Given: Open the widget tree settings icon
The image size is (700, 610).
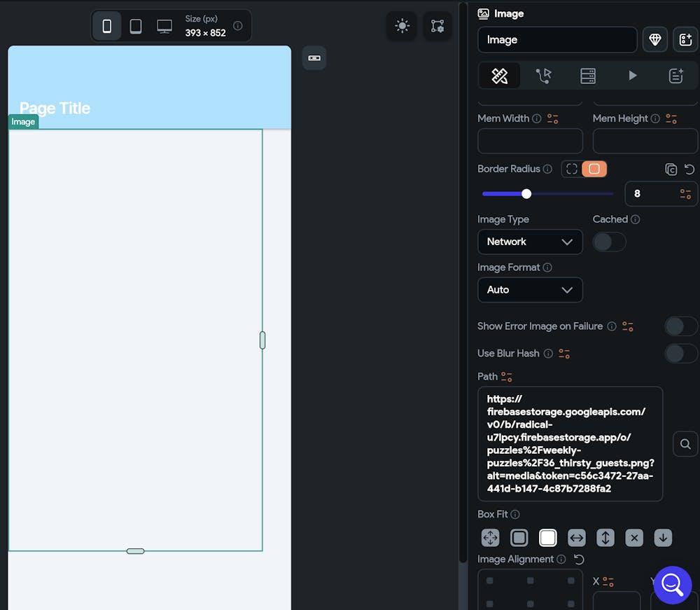Looking at the screenshot, I should (x=437, y=26).
